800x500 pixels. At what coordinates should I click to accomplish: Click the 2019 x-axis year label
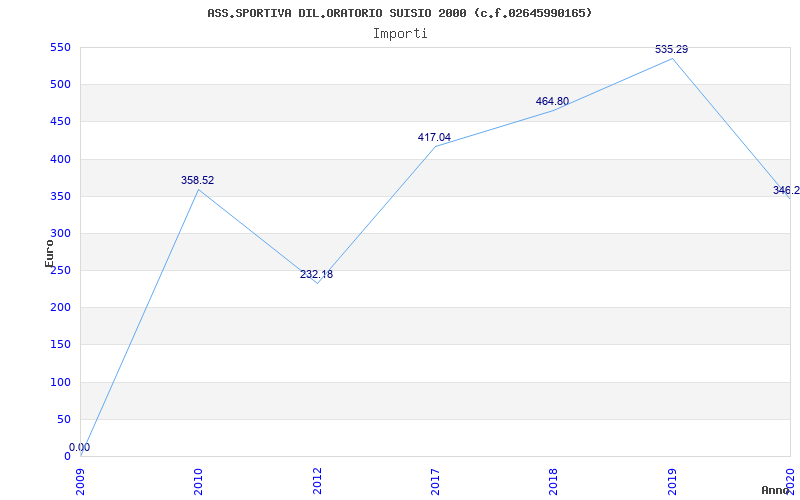pos(672,481)
